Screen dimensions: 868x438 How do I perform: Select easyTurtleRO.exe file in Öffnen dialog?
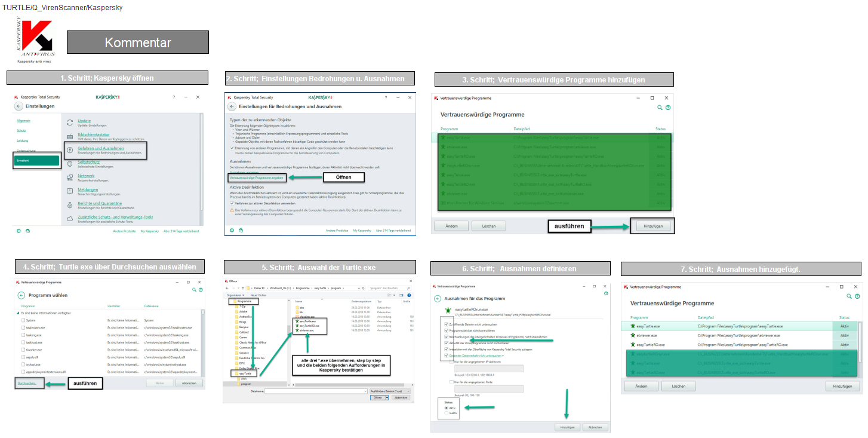tap(307, 326)
